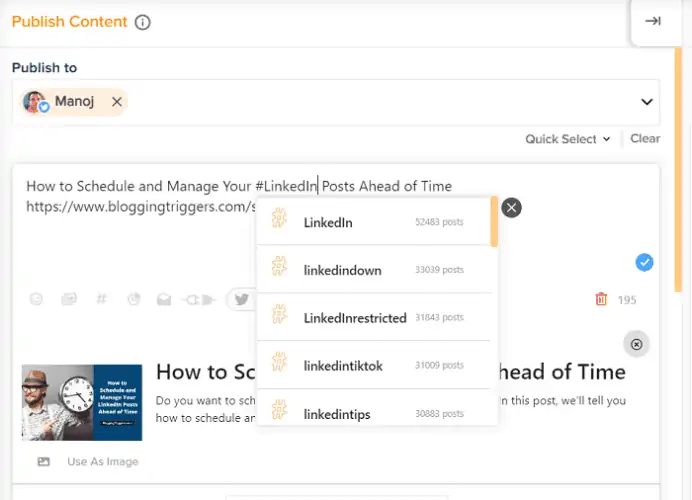Click the hashtag icon in composer toolbar
The height and width of the screenshot is (500, 692).
[x=101, y=299]
